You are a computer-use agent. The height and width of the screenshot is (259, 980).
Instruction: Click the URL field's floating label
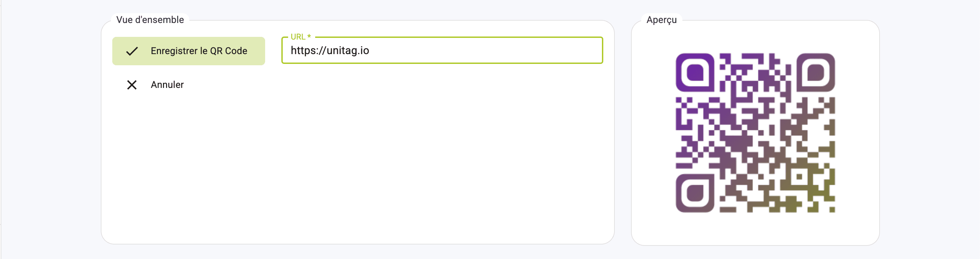[x=298, y=37]
